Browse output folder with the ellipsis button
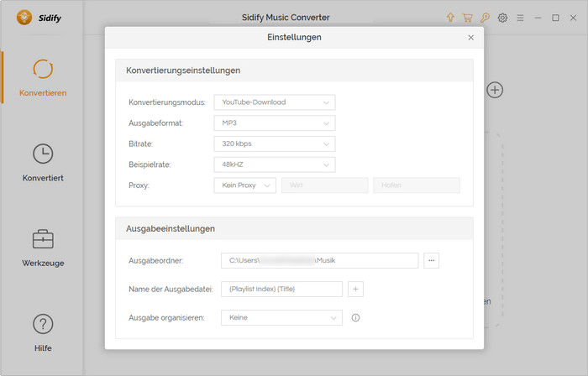 431,260
